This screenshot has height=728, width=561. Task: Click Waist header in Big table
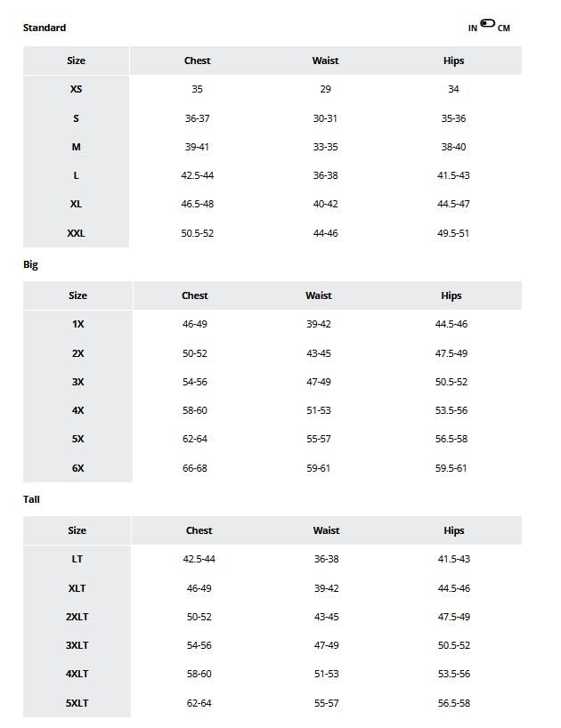318,295
